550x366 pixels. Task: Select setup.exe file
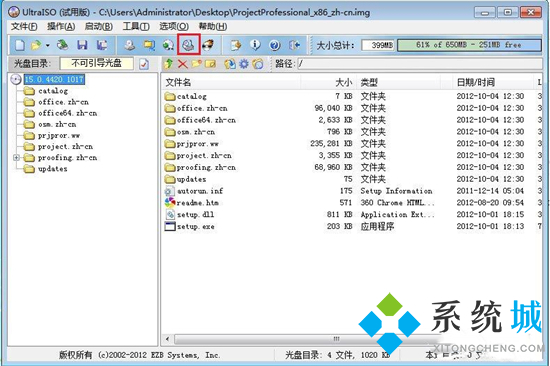coord(190,226)
